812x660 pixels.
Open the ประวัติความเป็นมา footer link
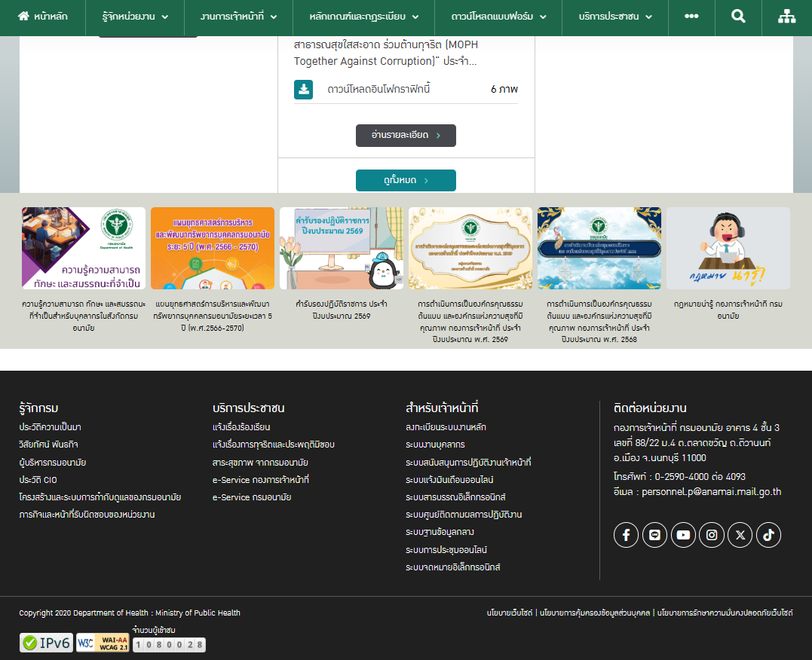tap(50, 427)
